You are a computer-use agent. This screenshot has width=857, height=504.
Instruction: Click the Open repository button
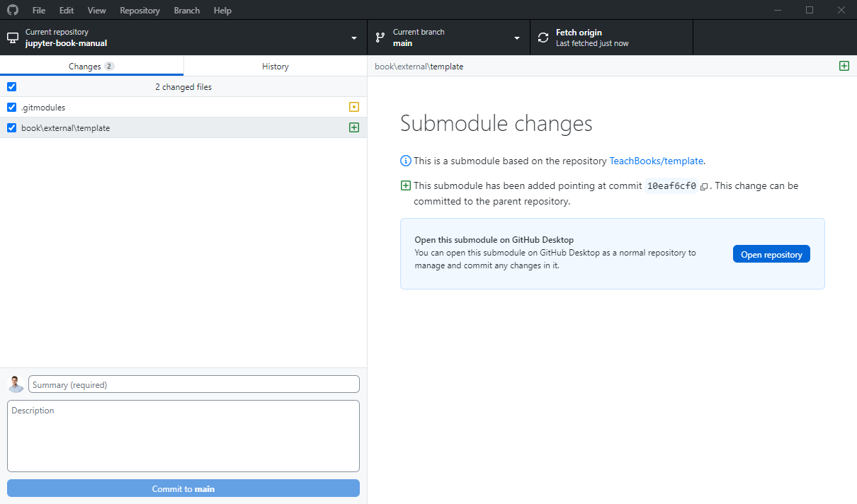(771, 253)
